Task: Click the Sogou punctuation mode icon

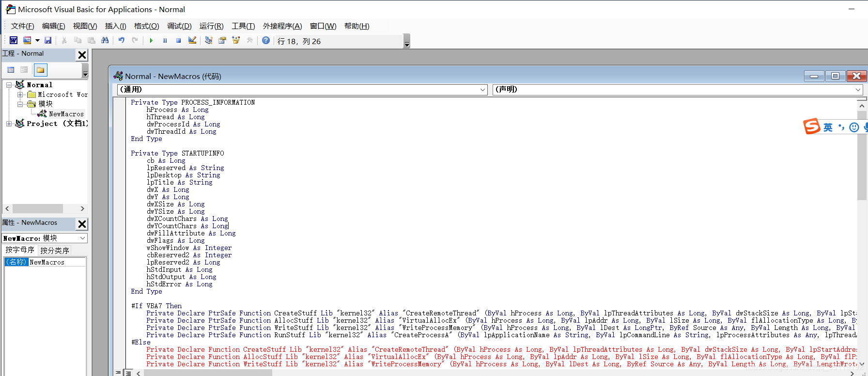Action: click(x=841, y=127)
